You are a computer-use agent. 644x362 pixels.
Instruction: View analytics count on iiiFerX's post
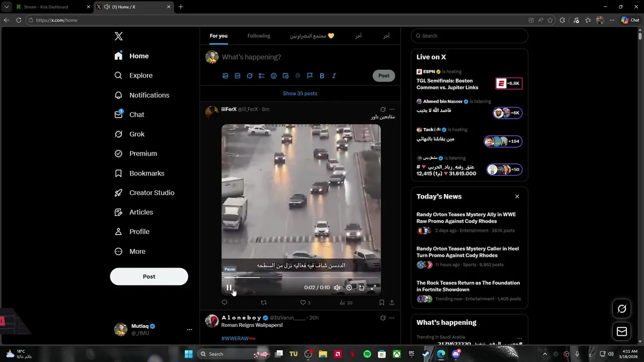click(x=346, y=303)
